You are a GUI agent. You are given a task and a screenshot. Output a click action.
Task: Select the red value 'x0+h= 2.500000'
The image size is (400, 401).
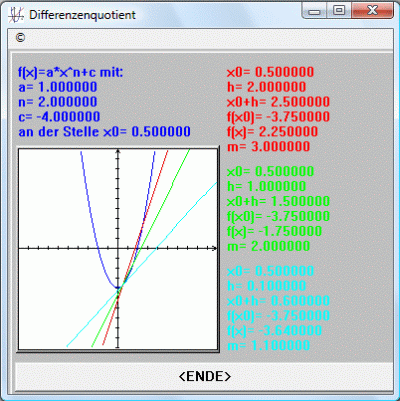[x=278, y=102]
